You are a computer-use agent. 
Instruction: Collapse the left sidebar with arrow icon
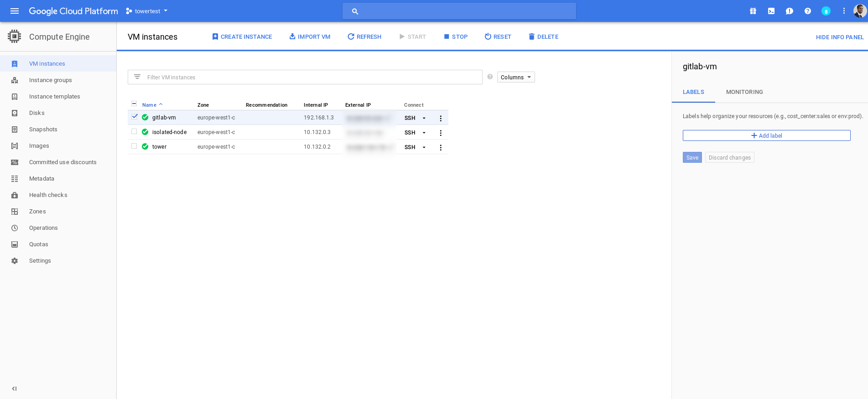pos(15,389)
